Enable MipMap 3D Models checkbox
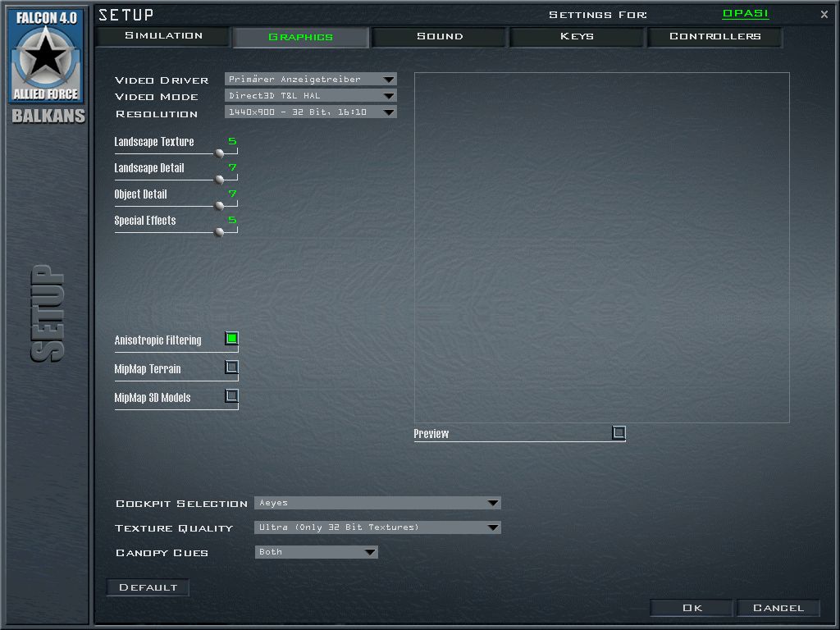Image resolution: width=840 pixels, height=630 pixels. (232, 396)
